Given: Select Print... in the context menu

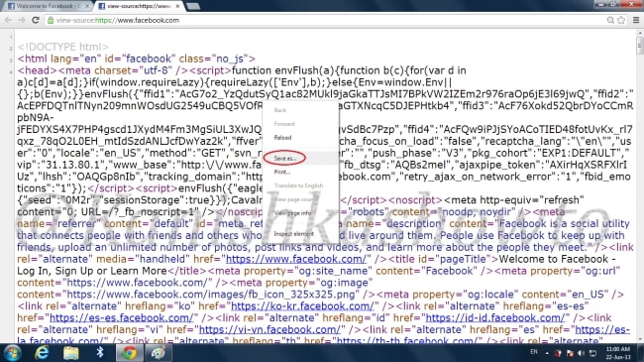Looking at the screenshot, I should click(281, 172).
